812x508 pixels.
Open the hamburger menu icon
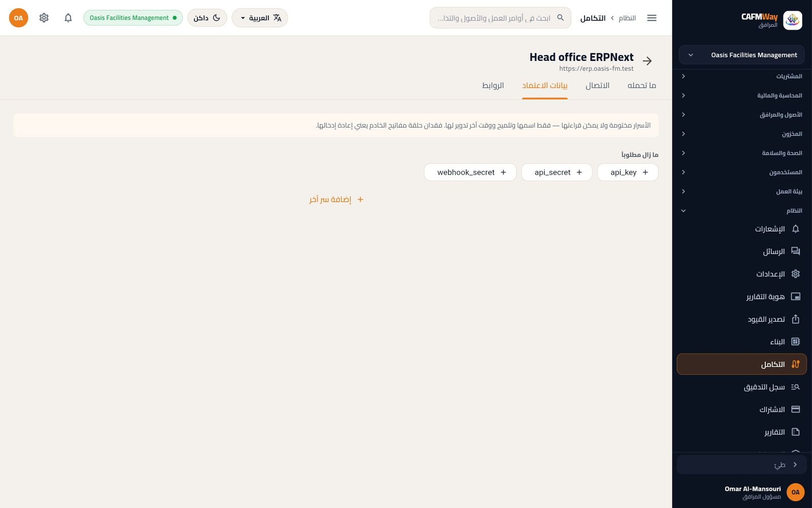pyautogui.click(x=652, y=18)
